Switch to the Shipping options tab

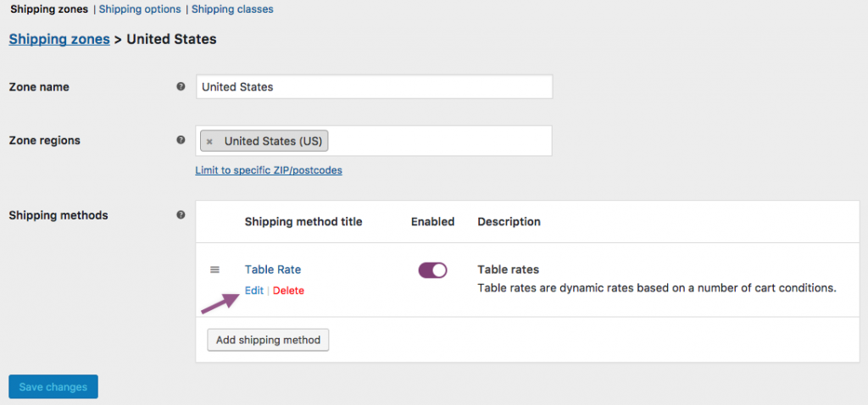click(x=140, y=9)
